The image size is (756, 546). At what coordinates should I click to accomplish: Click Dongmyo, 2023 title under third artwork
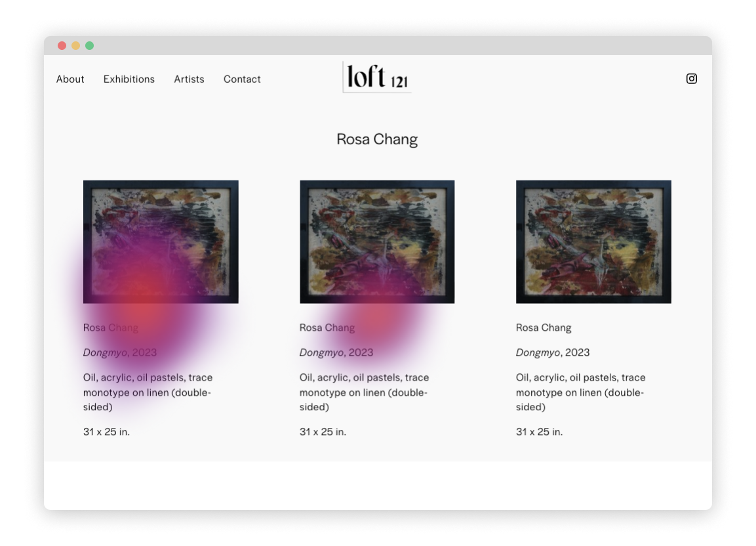point(553,352)
